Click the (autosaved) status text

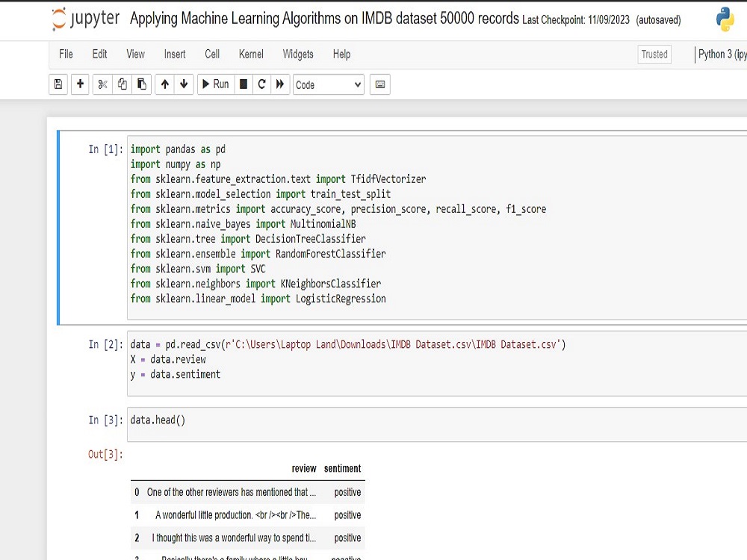click(x=658, y=20)
